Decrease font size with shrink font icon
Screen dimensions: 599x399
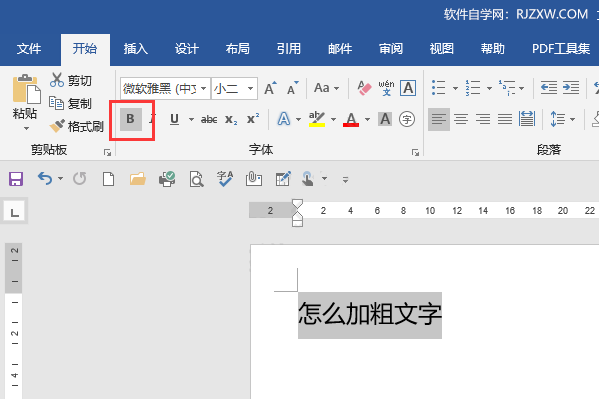coord(293,88)
